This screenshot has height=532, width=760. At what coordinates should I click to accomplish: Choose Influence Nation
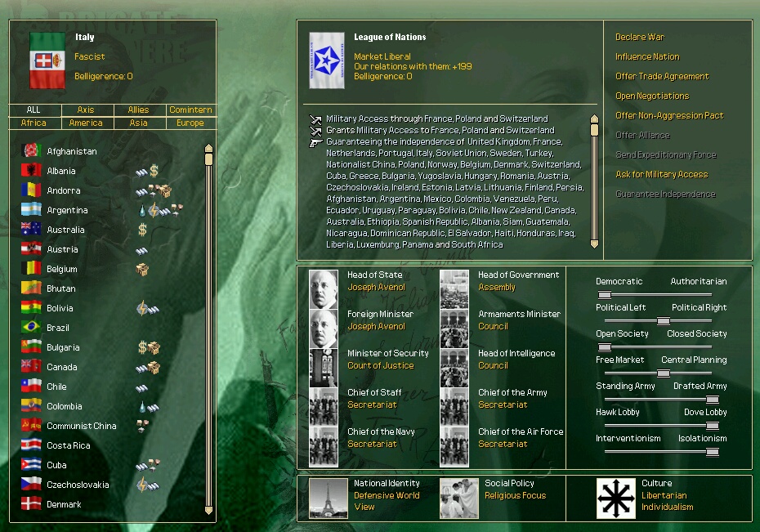pos(647,56)
